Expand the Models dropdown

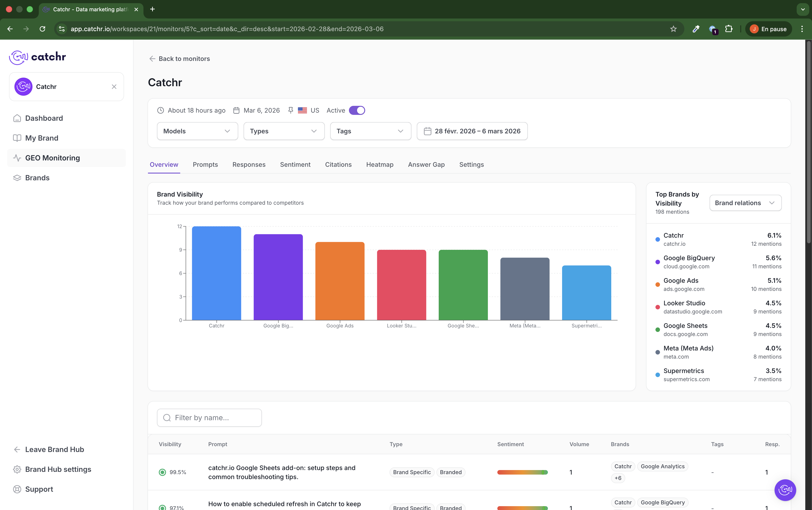[197, 131]
